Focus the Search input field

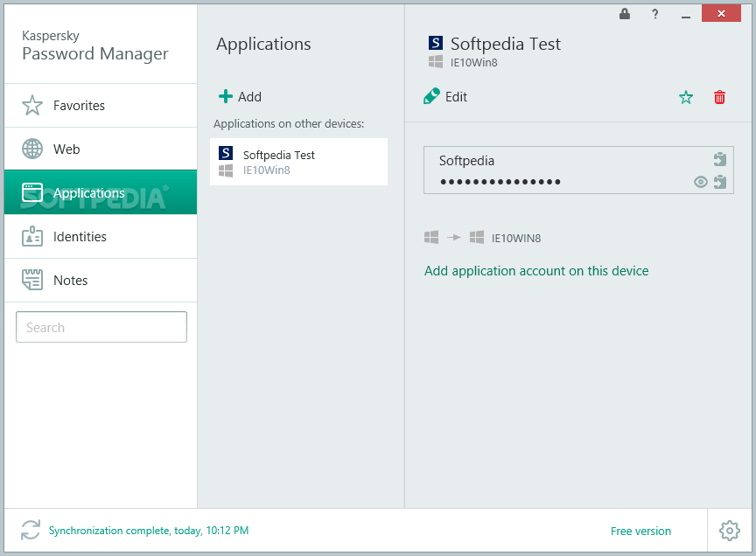click(101, 327)
